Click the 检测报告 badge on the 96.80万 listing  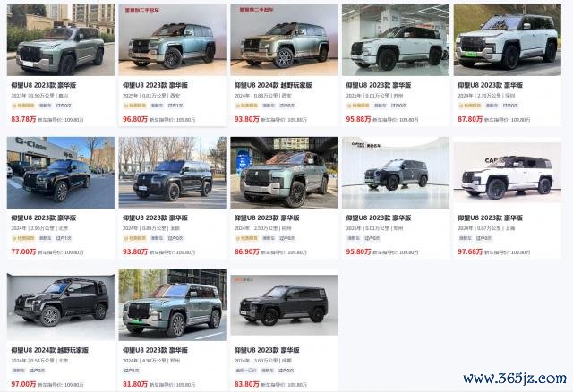click(135, 106)
